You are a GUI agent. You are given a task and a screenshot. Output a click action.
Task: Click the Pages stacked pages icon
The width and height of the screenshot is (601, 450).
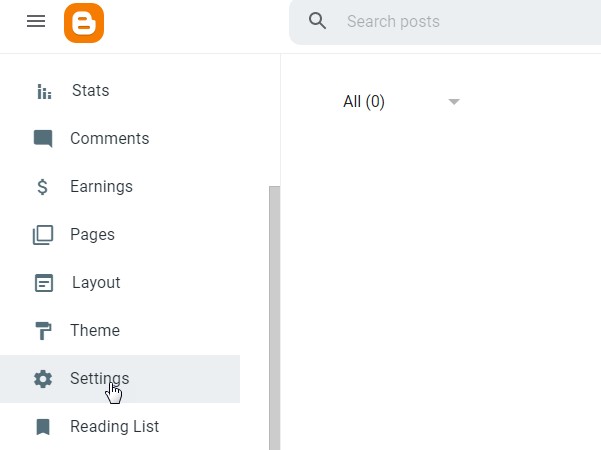coord(43,235)
